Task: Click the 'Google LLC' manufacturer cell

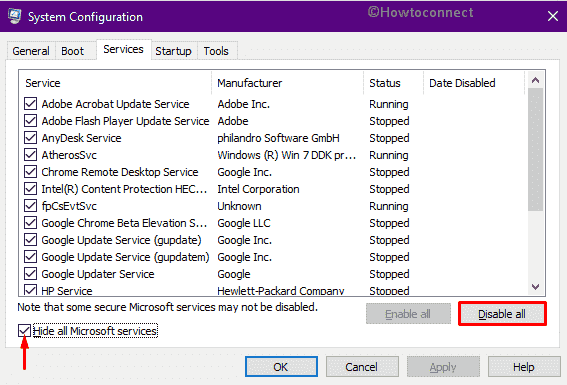Action: (244, 223)
